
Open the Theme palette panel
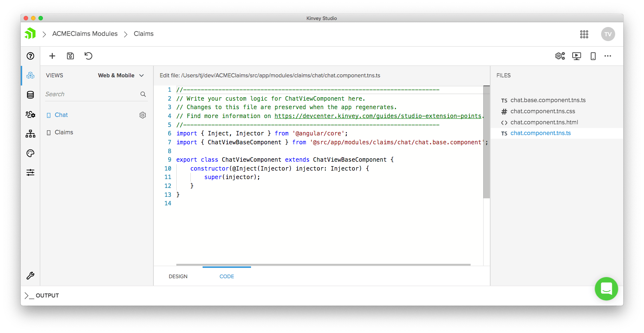tap(30, 153)
